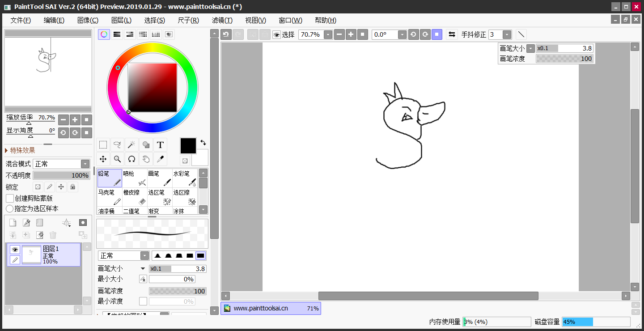Adjust the 不透明度 opacity slider
Image resolution: width=644 pixels, height=331 pixels.
[x=61, y=175]
